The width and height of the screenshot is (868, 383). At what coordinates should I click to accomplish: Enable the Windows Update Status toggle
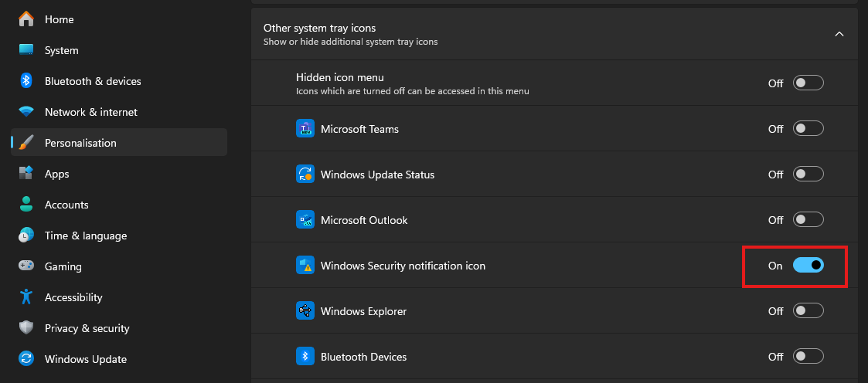808,175
